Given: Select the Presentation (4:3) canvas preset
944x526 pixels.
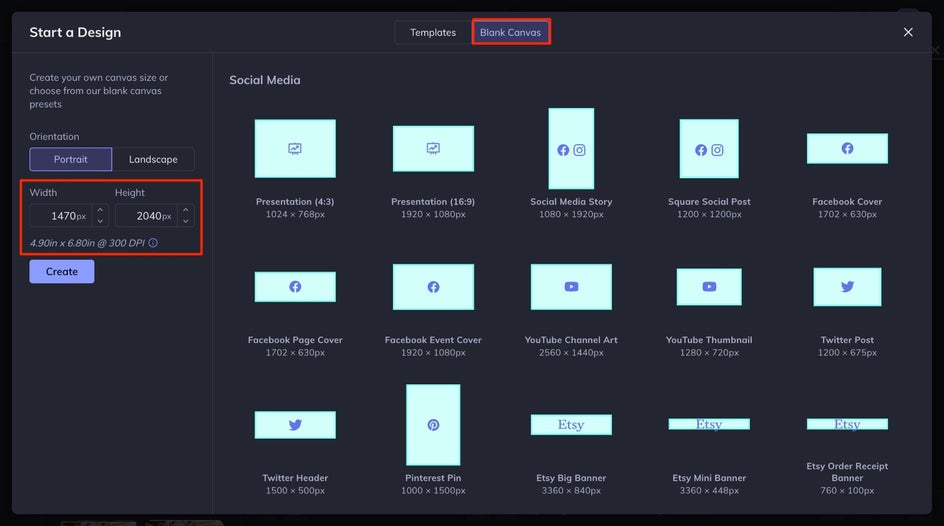Looking at the screenshot, I should click(295, 149).
